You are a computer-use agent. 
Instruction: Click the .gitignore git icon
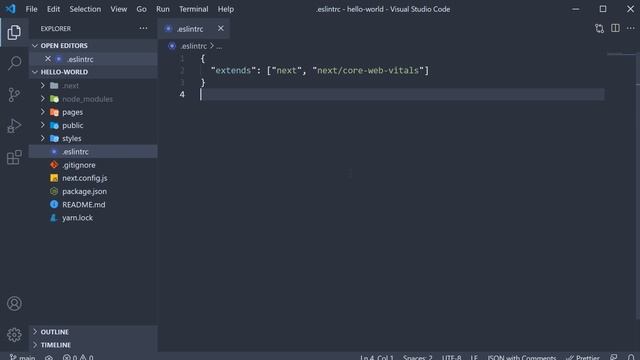pos(54,165)
